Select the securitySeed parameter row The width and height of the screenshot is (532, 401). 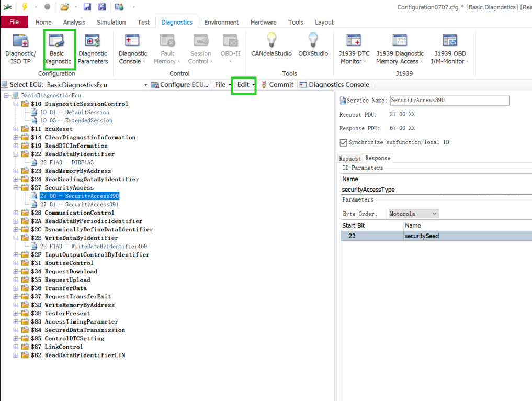click(x=436, y=236)
